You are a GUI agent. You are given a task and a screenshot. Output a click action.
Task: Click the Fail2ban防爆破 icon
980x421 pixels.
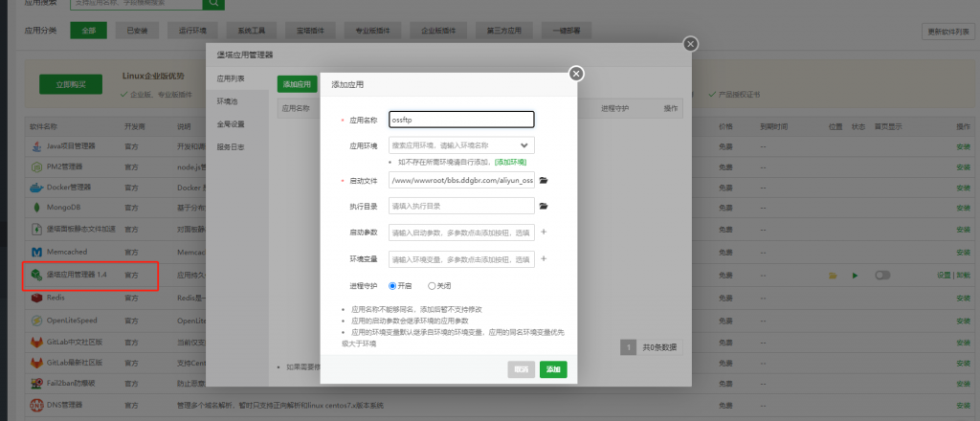click(x=36, y=383)
